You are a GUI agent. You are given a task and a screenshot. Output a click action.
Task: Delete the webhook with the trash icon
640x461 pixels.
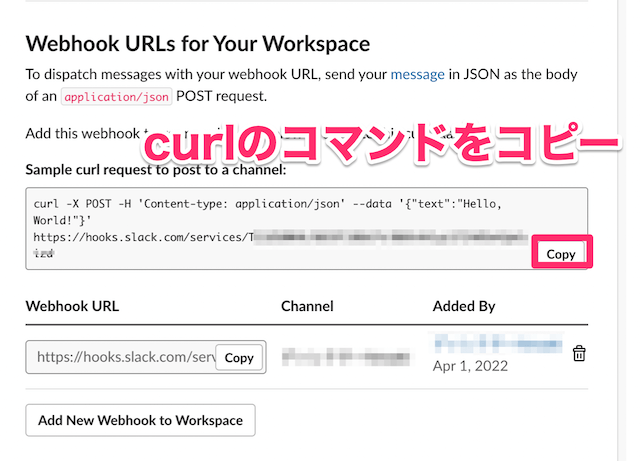point(579,353)
